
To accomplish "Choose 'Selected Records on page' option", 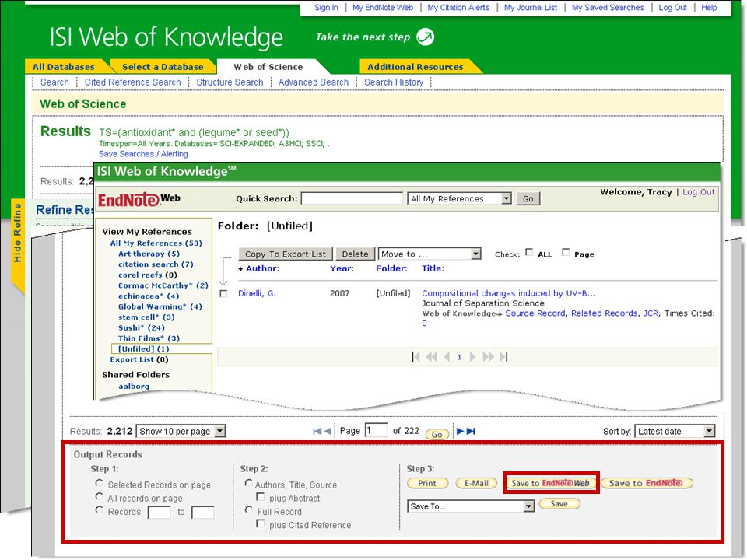I will (x=99, y=483).
